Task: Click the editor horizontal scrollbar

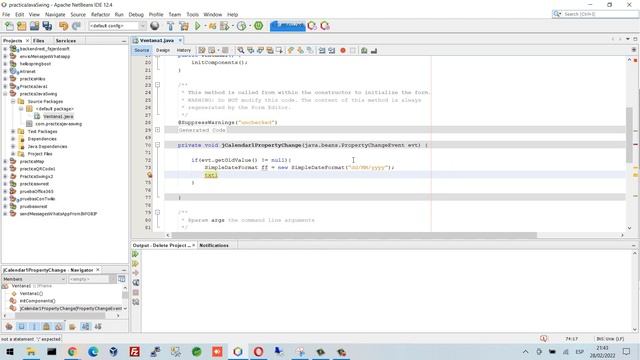Action: [x=354, y=235]
